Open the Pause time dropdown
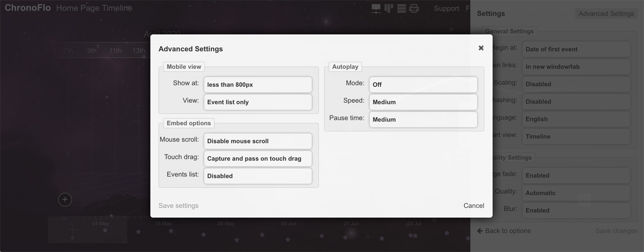644x252 pixels. tap(423, 119)
